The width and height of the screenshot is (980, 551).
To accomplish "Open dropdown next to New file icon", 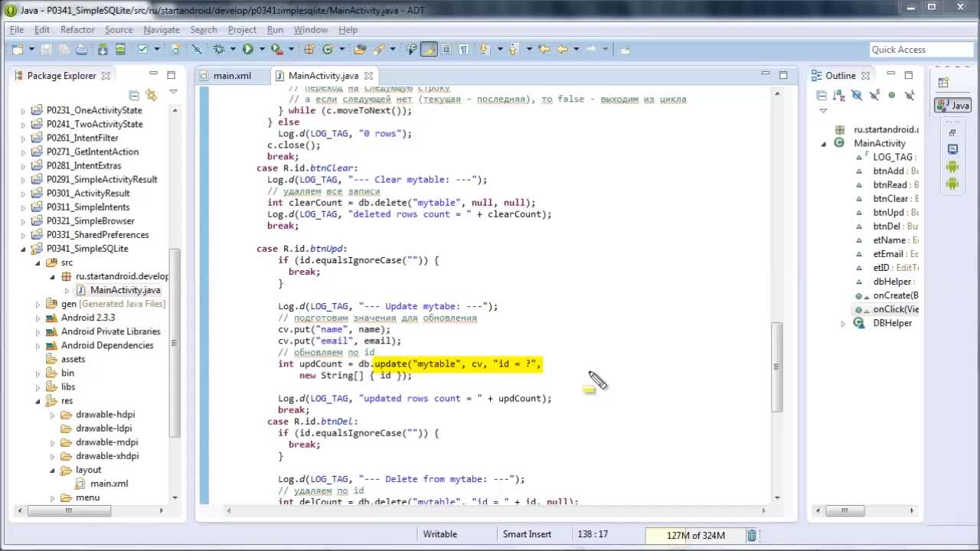I will [31, 50].
